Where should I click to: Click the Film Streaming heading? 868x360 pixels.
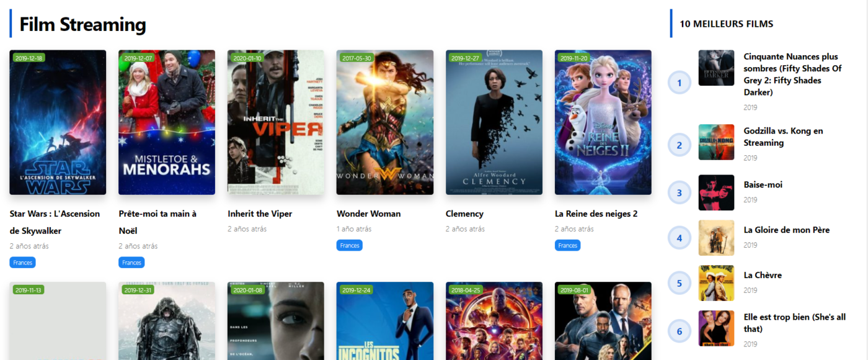pyautogui.click(x=82, y=24)
